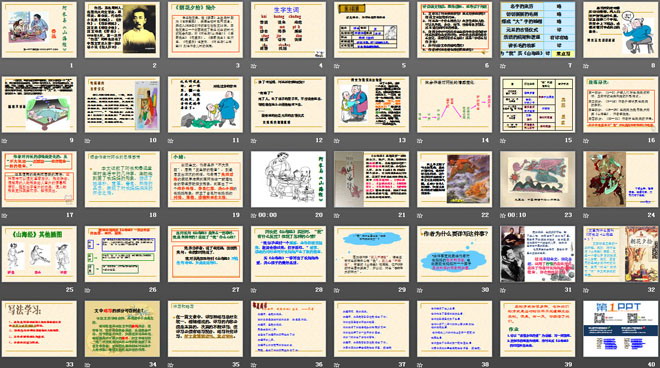Click the animation star under slide 10
Viewport: 660px width, 368px height.
click(x=87, y=141)
